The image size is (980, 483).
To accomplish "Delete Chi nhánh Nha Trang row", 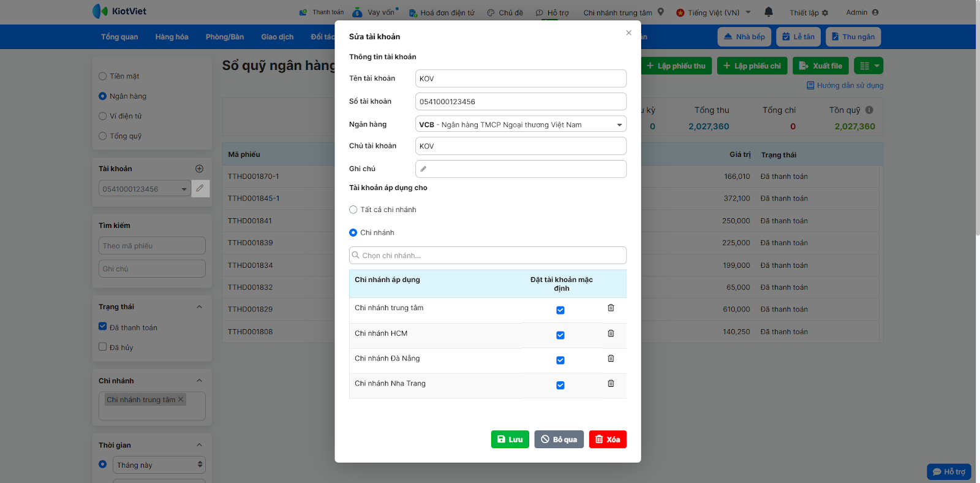I will coord(611,384).
